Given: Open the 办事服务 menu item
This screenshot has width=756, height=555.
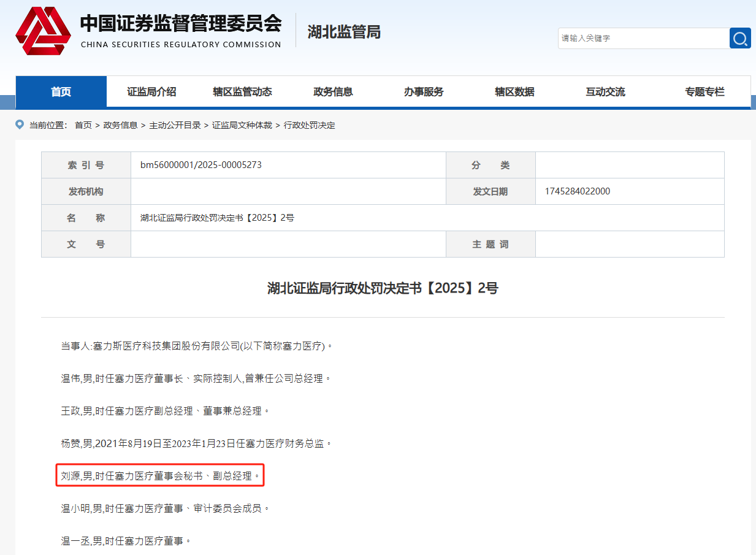Looking at the screenshot, I should coord(424,91).
